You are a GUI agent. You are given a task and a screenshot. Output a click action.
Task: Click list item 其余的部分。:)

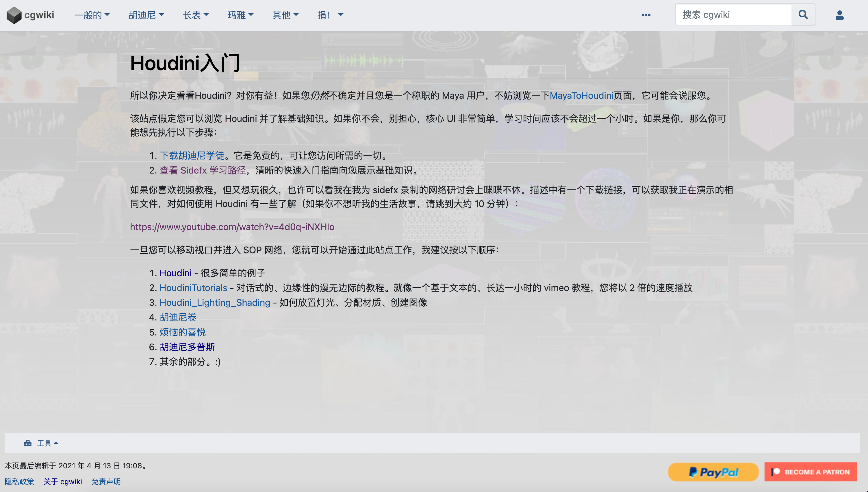pos(190,362)
